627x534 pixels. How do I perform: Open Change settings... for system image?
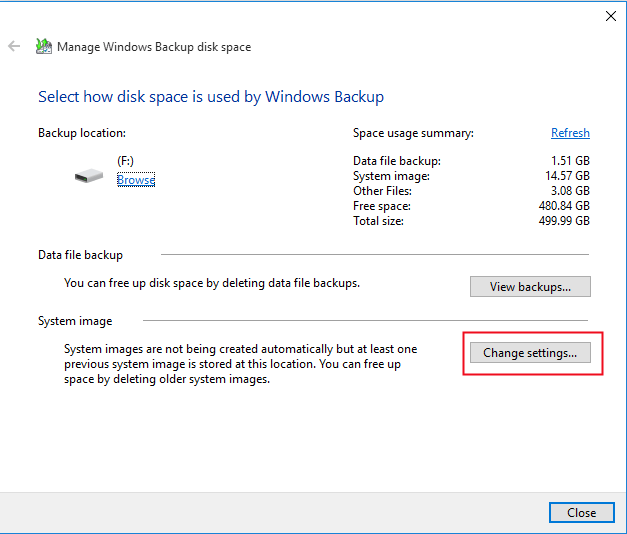[x=530, y=353]
